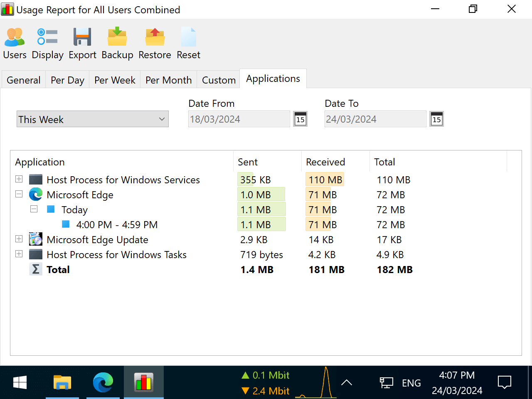Screen dimensions: 532x399
Task: Click the network speed graph in taskbar
Action: pos(316,382)
